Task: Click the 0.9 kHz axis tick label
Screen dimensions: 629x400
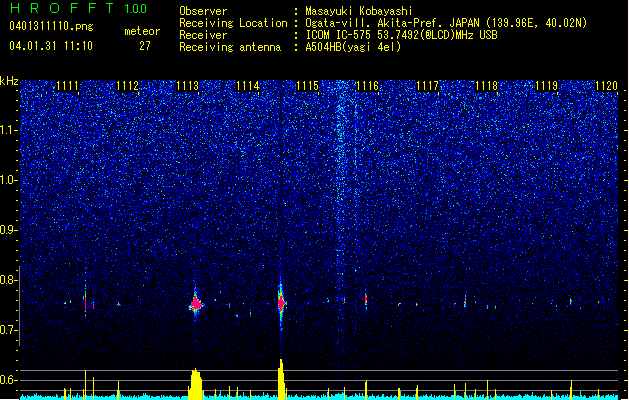Action: [x=8, y=230]
